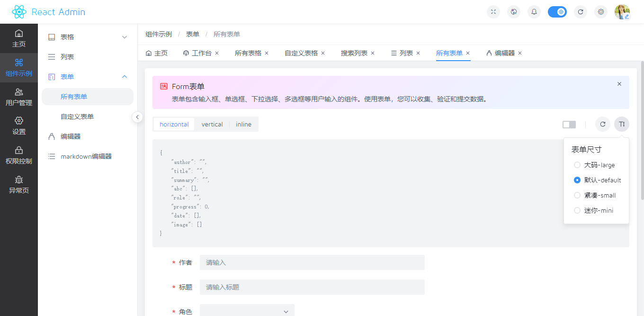The width and height of the screenshot is (644, 316).
Task: Switch interface language via globe icon
Action: (513, 12)
